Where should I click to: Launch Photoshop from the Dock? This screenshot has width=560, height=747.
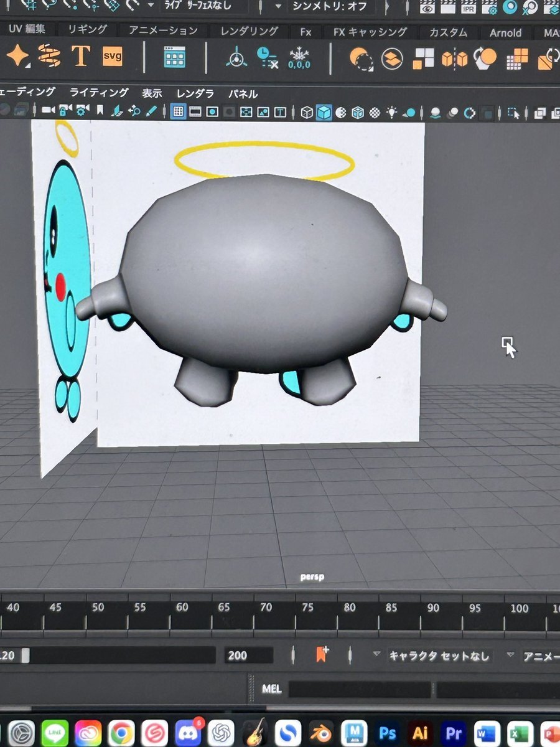(x=388, y=734)
